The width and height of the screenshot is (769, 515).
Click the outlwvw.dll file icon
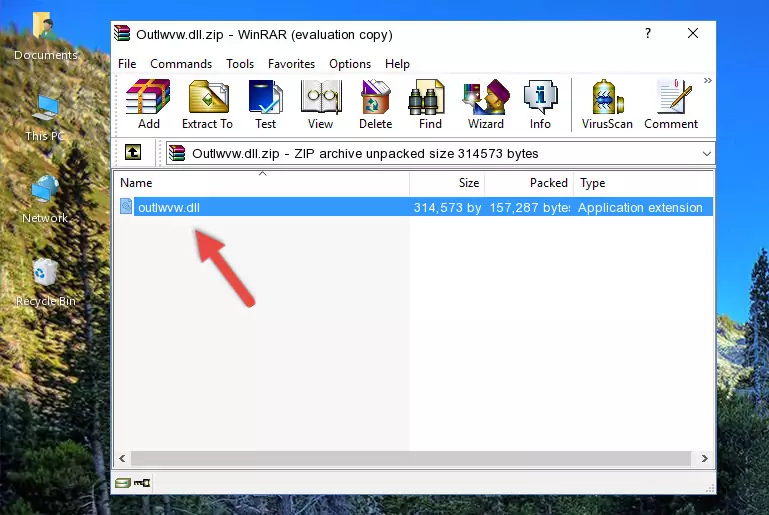tap(126, 206)
